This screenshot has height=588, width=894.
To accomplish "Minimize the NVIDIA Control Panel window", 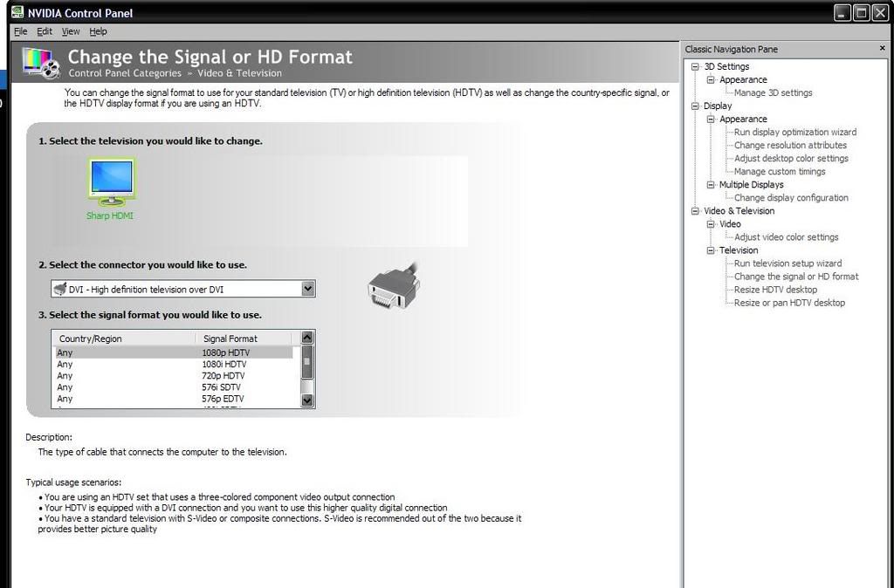I will (842, 12).
